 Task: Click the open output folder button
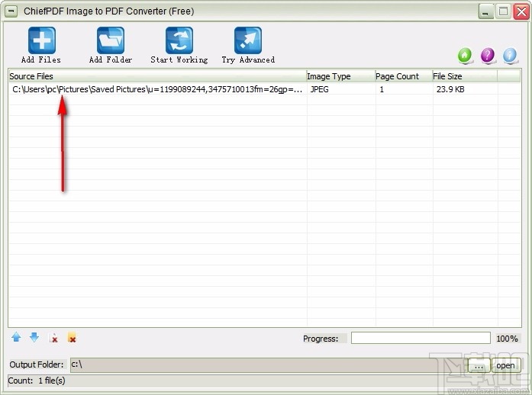pyautogui.click(x=505, y=365)
